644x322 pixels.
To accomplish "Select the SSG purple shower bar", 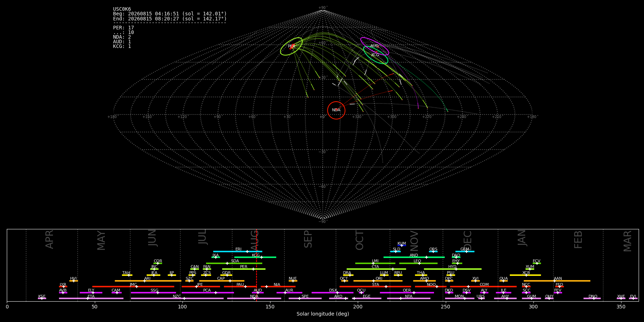I will [x=153, y=293].
